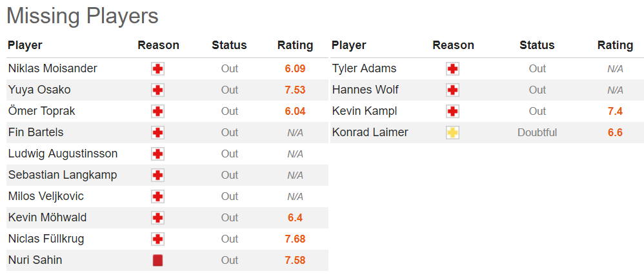Image resolution: width=644 pixels, height=280 pixels.
Task: Click yellow doubtful icon for Konrad Laimer
Action: tap(452, 133)
